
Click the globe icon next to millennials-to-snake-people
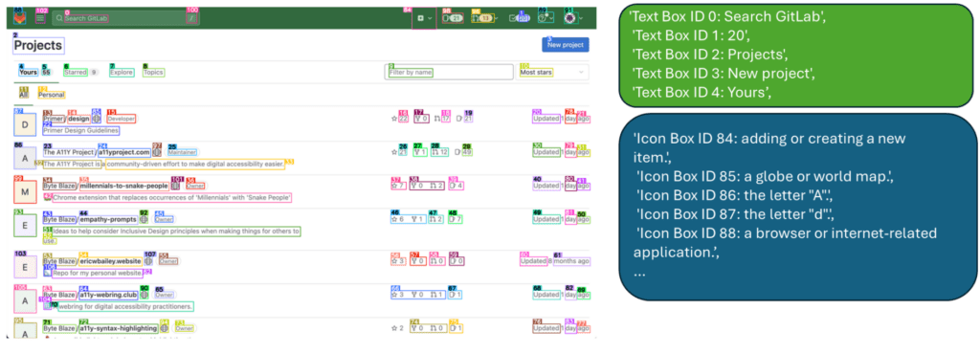pos(176,186)
